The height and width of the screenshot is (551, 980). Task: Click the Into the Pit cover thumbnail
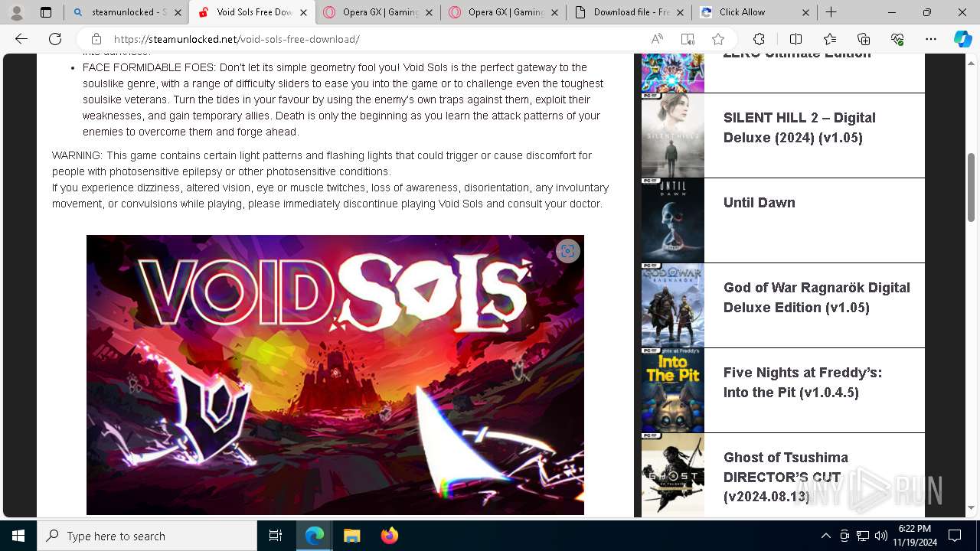[x=672, y=390]
